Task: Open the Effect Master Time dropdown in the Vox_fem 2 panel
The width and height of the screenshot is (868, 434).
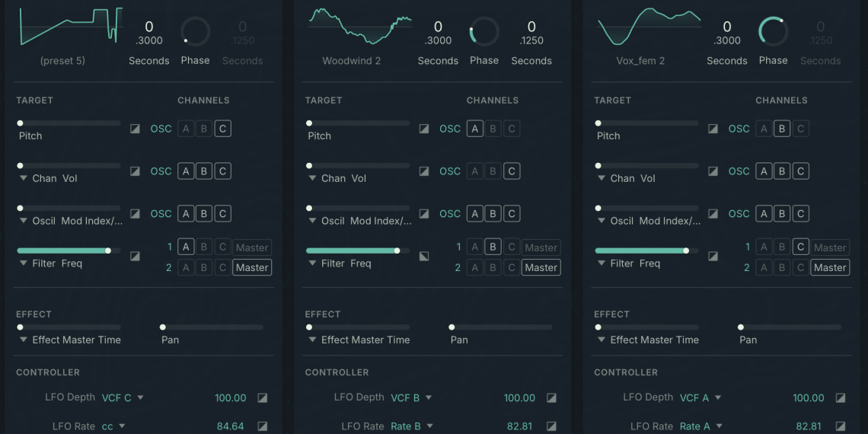Action: [602, 340]
